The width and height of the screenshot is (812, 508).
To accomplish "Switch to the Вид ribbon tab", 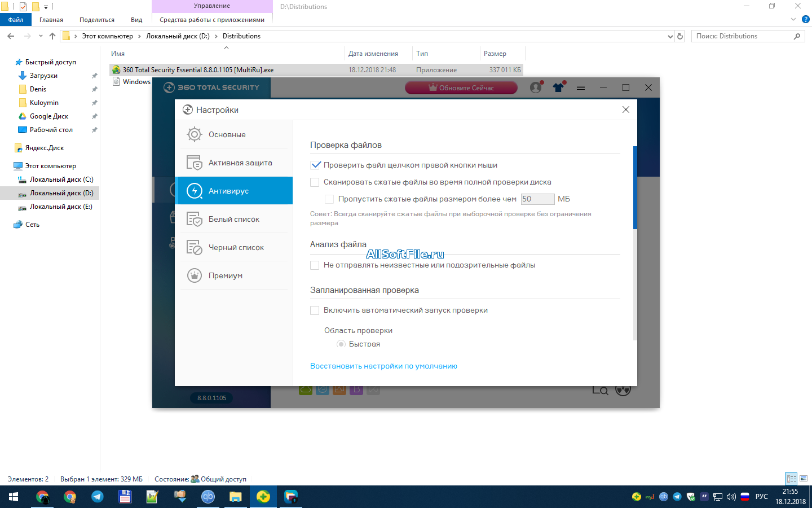I will 136,20.
